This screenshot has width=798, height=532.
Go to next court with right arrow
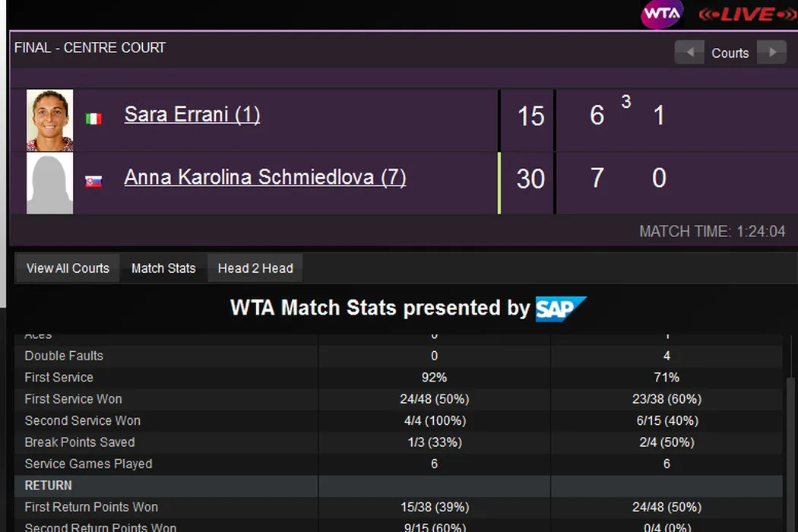[x=772, y=52]
